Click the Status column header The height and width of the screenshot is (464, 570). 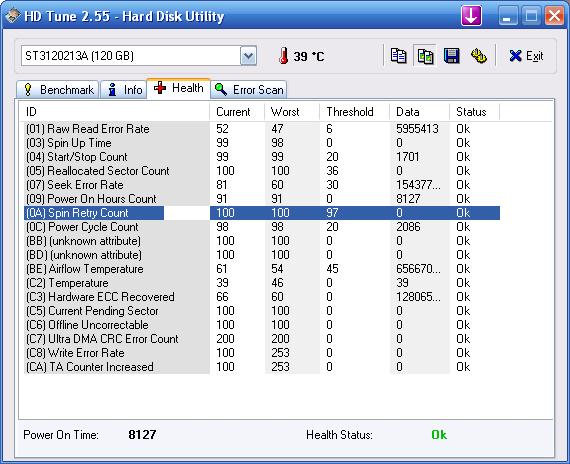(475, 112)
